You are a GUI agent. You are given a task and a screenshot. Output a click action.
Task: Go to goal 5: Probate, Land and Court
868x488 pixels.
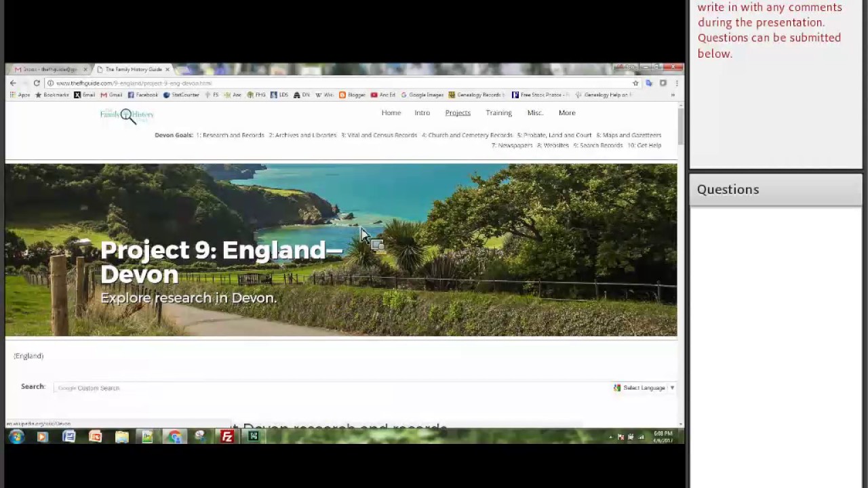(x=555, y=135)
